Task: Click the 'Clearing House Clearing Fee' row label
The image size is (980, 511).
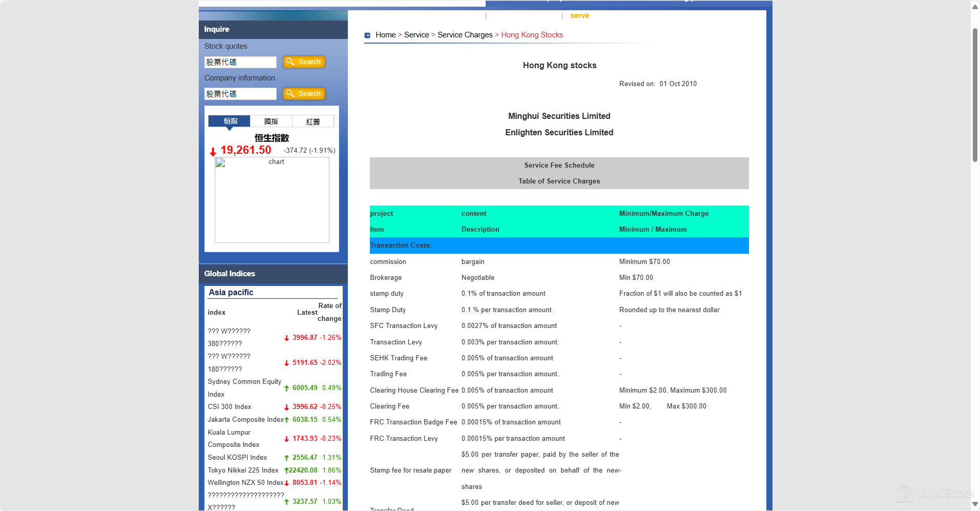Action: pos(414,391)
